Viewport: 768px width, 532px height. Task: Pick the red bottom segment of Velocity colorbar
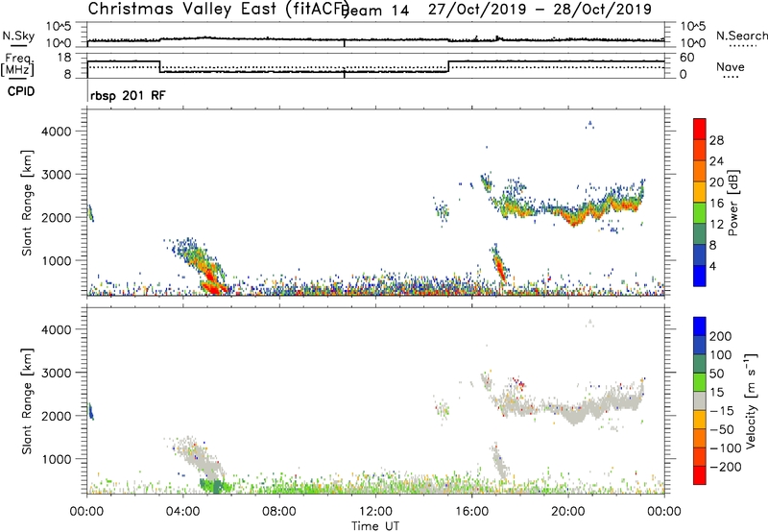700,475
